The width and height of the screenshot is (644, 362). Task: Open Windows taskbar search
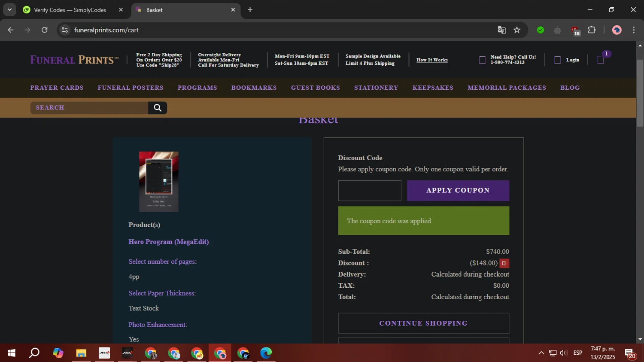tap(34, 353)
